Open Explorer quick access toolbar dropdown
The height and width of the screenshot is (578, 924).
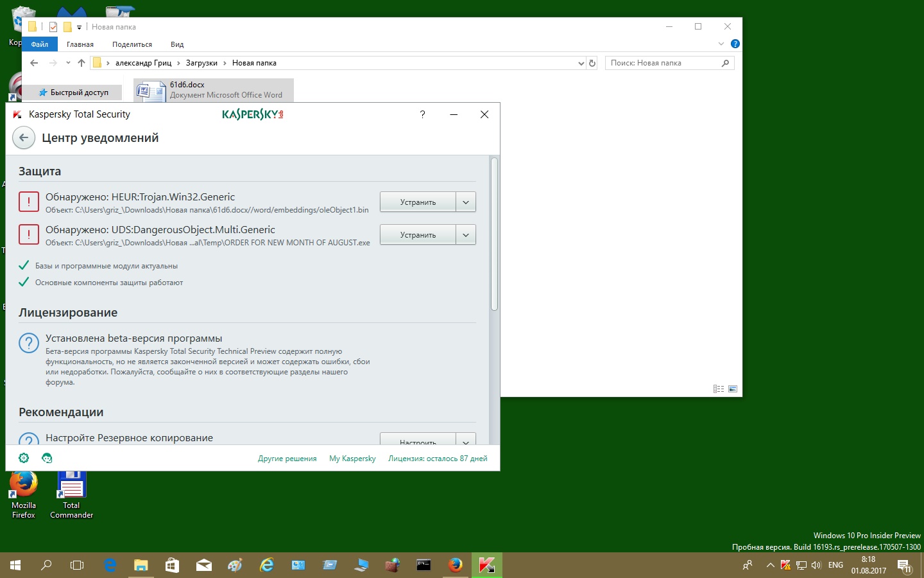(x=79, y=28)
